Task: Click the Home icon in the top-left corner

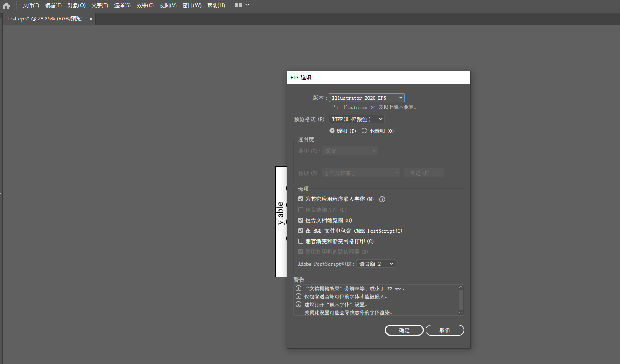Action: (6, 5)
